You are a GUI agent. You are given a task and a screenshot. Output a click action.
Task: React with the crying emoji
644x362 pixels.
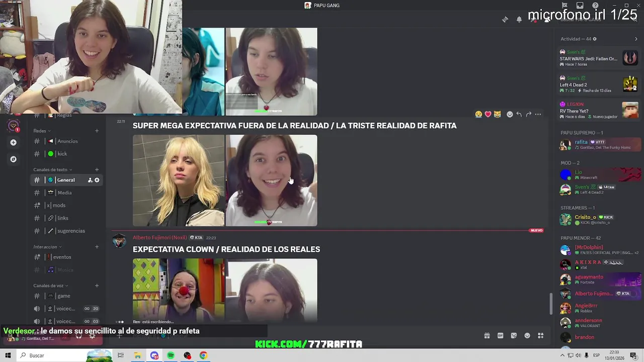(478, 114)
